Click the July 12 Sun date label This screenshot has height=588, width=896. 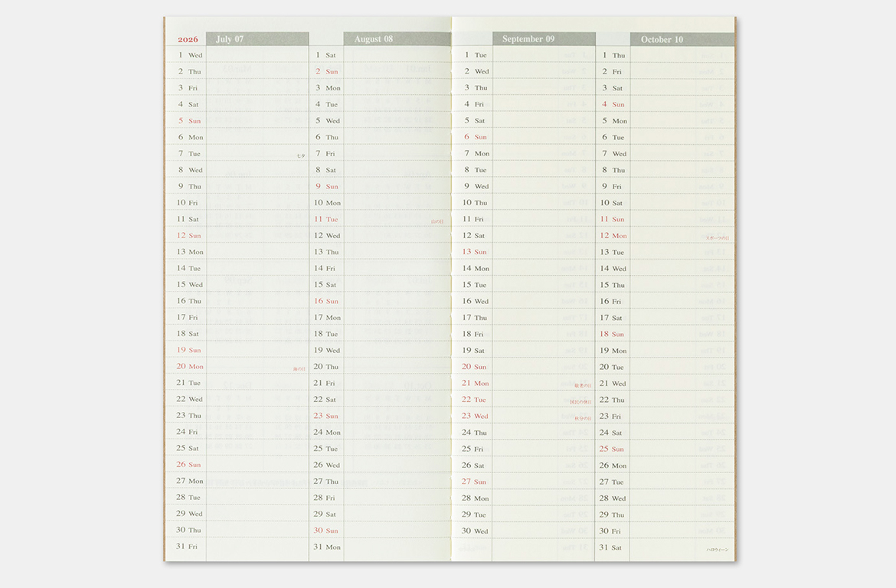tap(188, 235)
